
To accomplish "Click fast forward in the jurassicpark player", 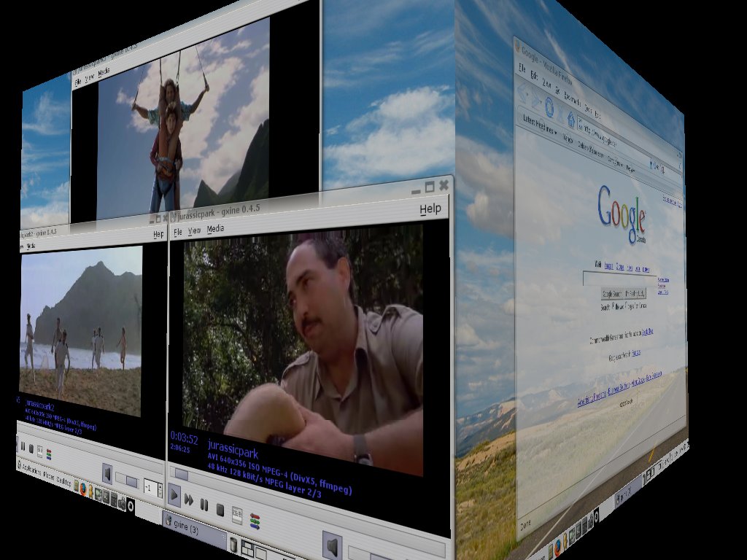I will tap(188, 499).
